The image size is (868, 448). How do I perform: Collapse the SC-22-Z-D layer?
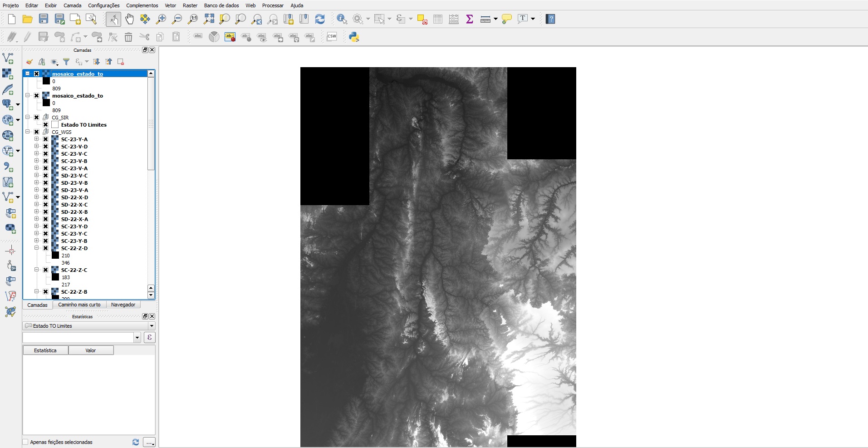pos(37,248)
